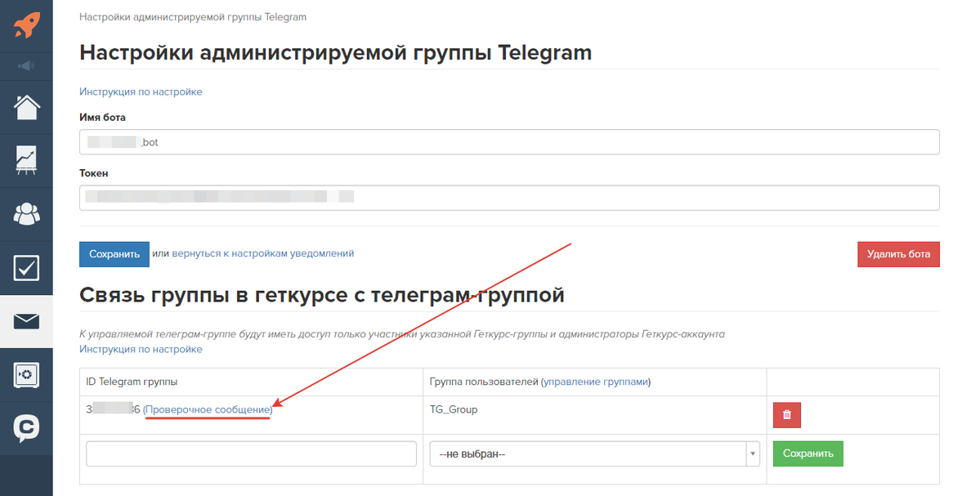The image size is (980, 496).
Task: Click the red 'Удалить бота' button
Action: click(x=898, y=254)
